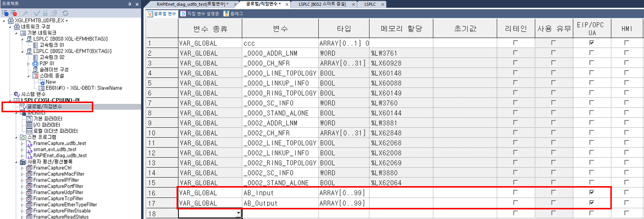The height and width of the screenshot is (219, 644).
Task: Open the LSPLC [B0S2 스마트 증설] tab
Action: 322,4
